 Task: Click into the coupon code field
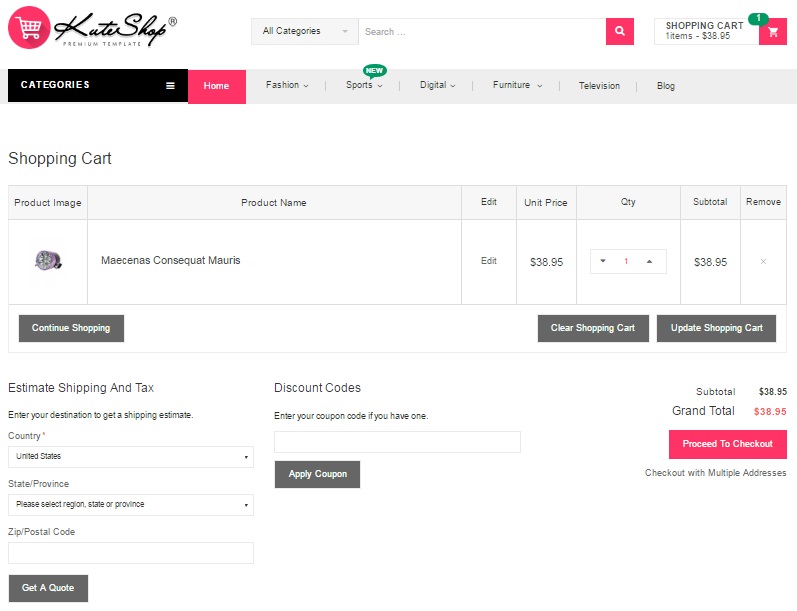397,442
